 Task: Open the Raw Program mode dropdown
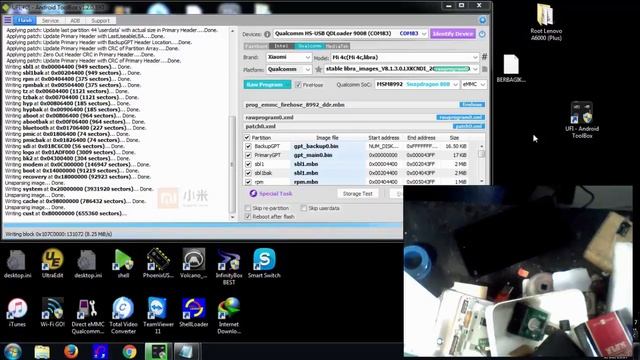tap(267, 84)
